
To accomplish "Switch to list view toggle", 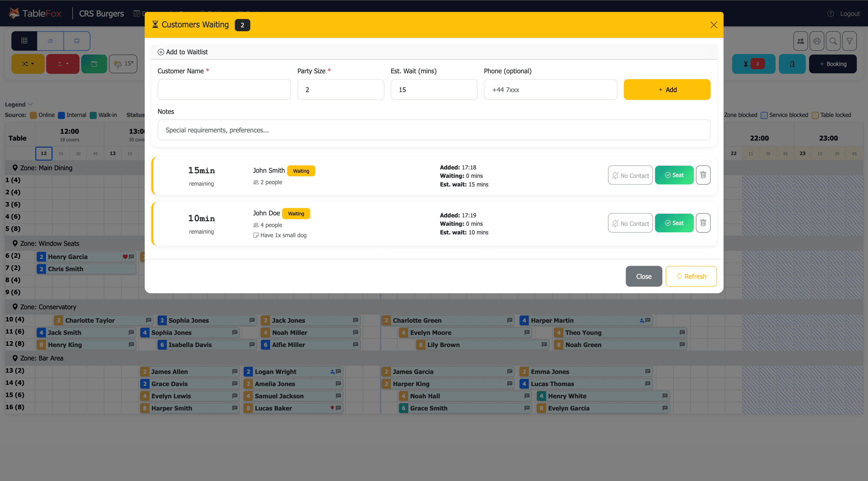I will (50, 41).
